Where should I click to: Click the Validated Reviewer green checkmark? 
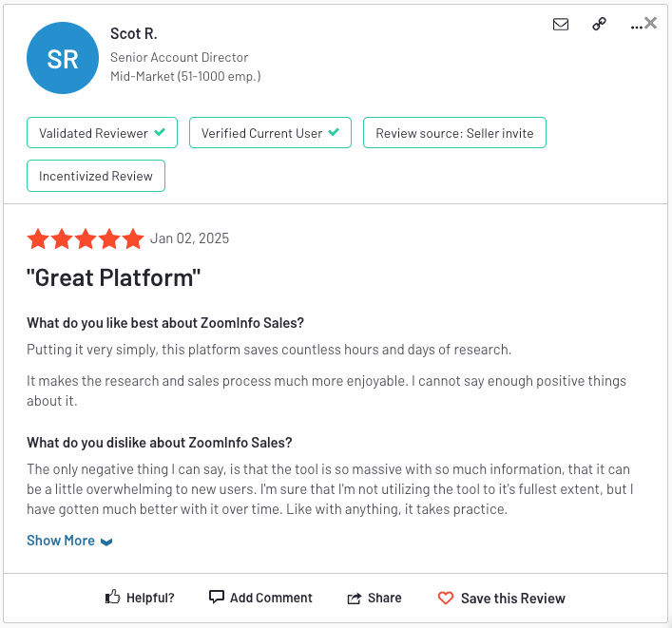click(160, 132)
